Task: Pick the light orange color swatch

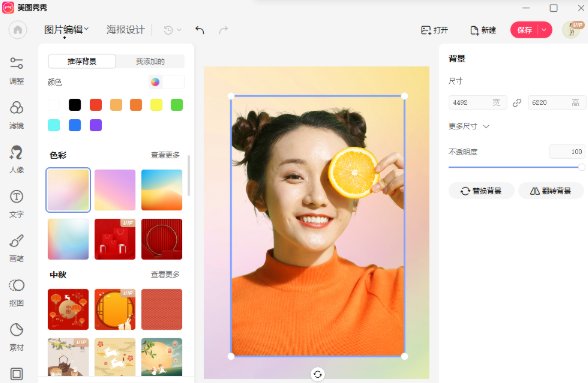Action: tap(116, 105)
